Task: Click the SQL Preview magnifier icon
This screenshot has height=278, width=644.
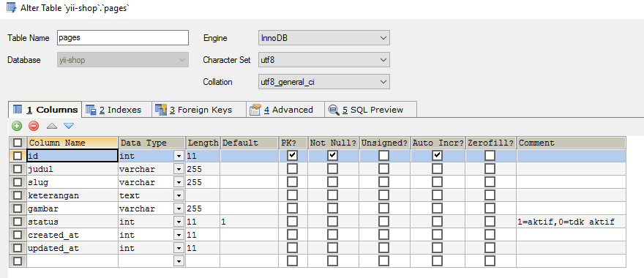Action: (334, 110)
